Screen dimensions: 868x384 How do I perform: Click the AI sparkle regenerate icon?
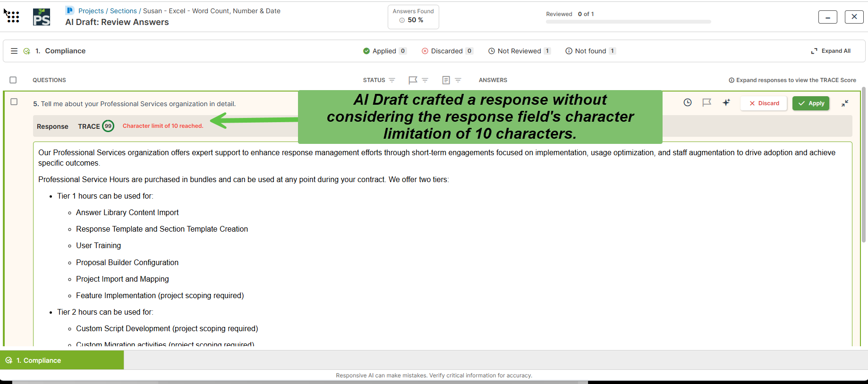726,102
